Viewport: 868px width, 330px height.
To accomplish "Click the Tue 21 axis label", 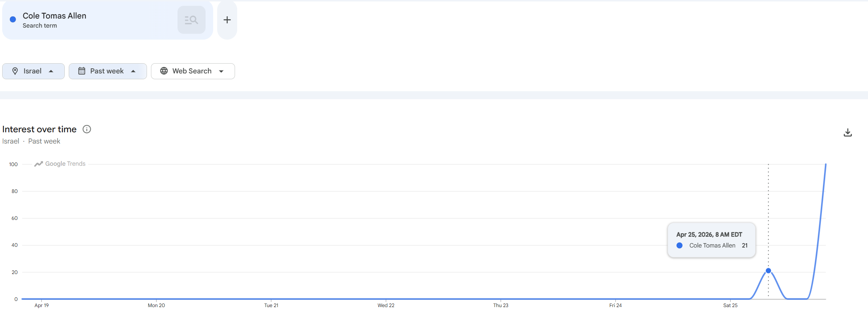I will pos(271,305).
